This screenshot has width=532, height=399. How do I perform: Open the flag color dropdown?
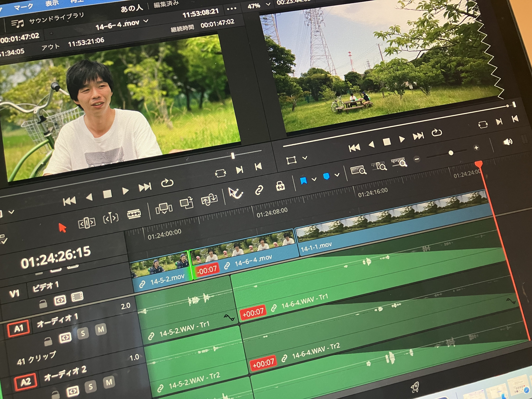314,179
